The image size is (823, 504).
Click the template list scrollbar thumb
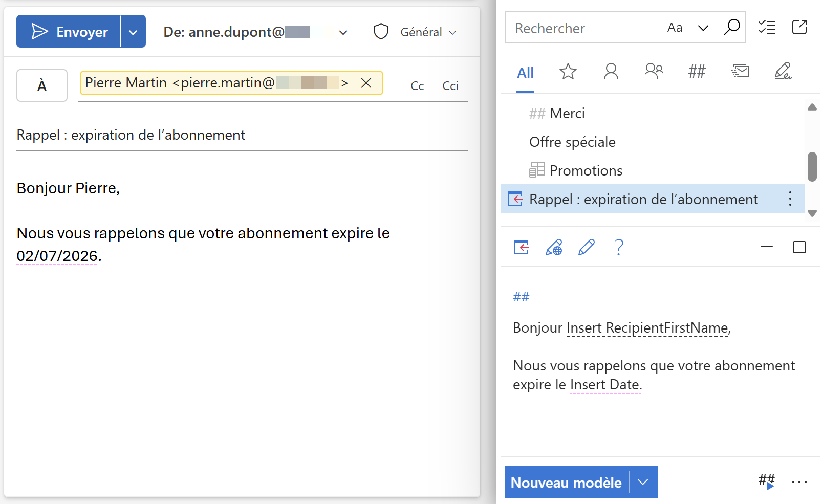[812, 167]
